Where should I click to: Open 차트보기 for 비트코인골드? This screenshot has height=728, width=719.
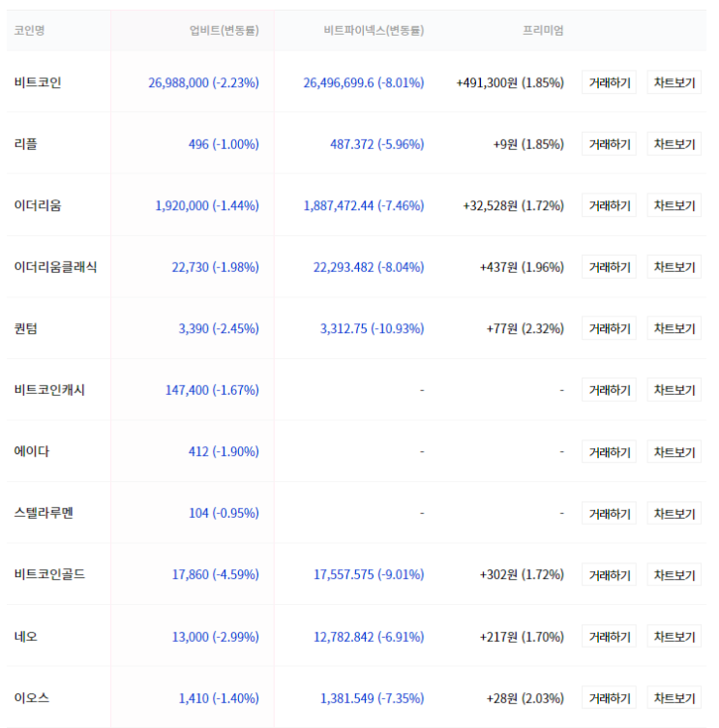coord(674,575)
